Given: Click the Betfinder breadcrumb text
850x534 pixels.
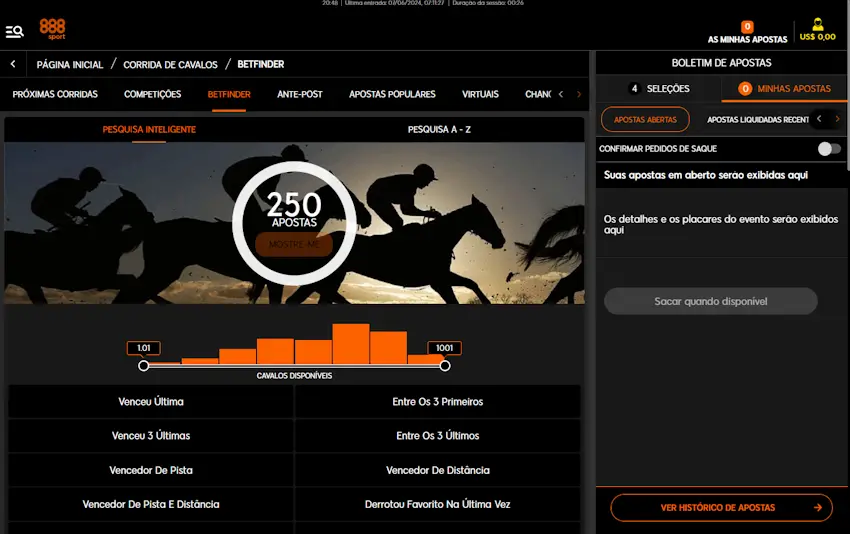Looking at the screenshot, I should click(261, 65).
